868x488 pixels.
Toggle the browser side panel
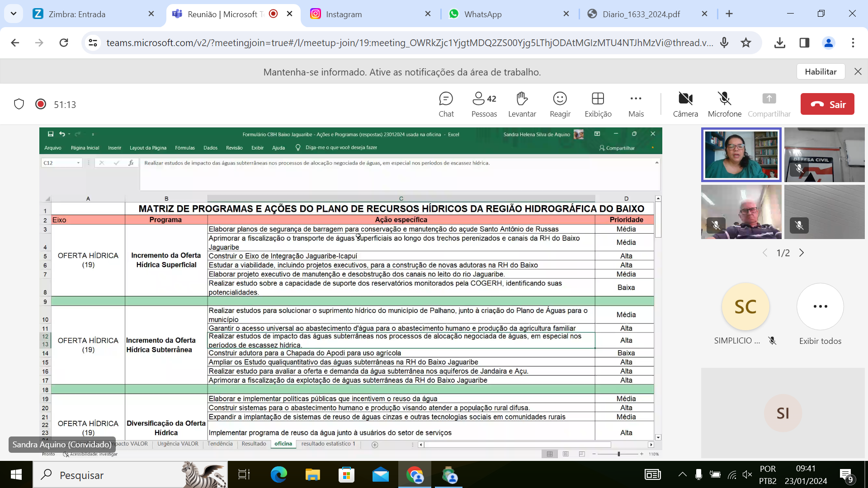point(804,43)
